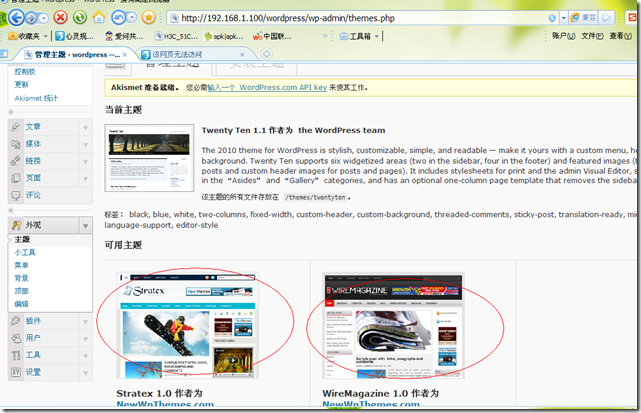The image size is (641, 413).
Task: Click the 链接 chain-link icon
Action: (x=16, y=161)
